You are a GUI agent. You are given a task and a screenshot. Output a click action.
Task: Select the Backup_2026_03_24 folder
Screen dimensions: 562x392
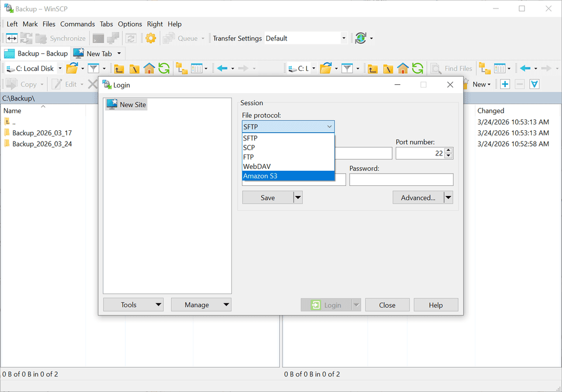point(42,144)
